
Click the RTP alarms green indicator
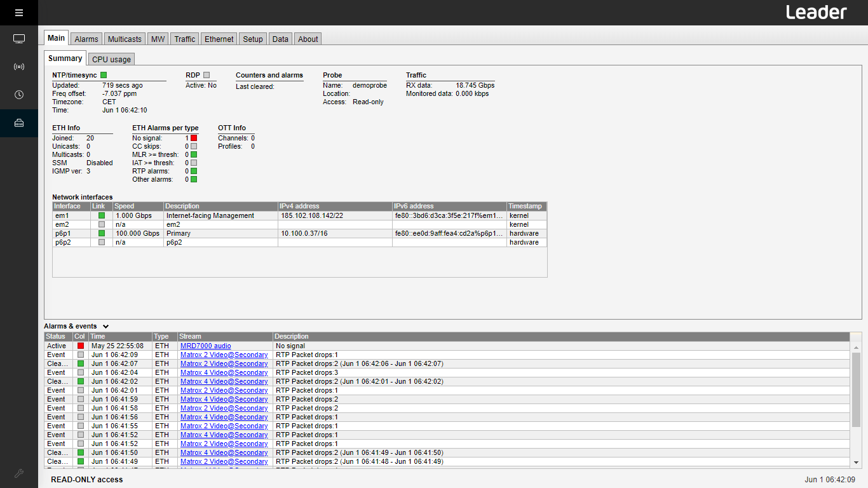194,171
